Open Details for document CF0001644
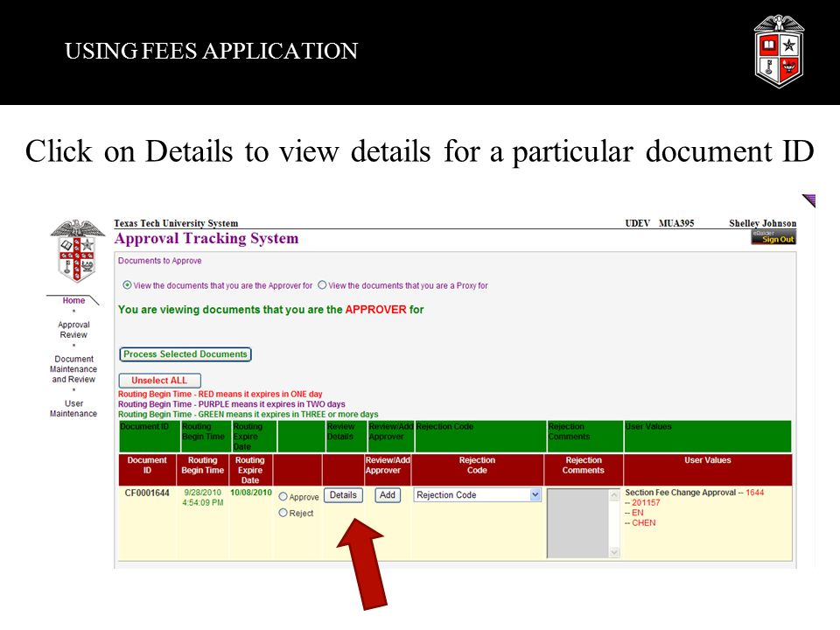Viewport: 840px width, 630px height. [x=343, y=495]
